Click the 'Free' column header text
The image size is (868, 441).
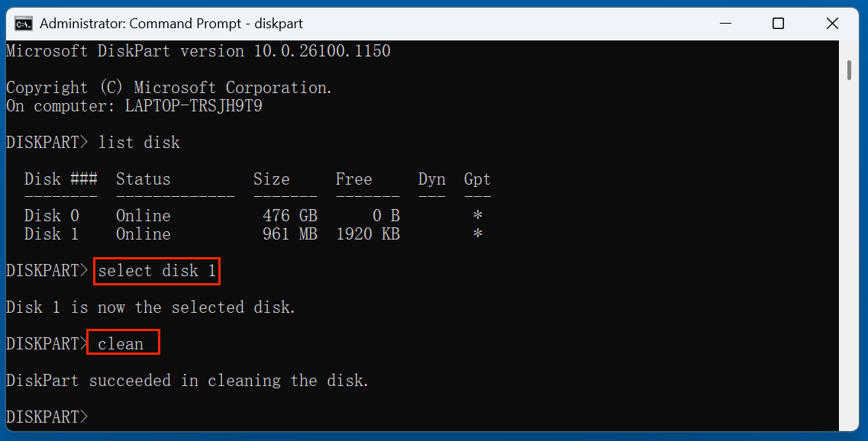click(353, 179)
